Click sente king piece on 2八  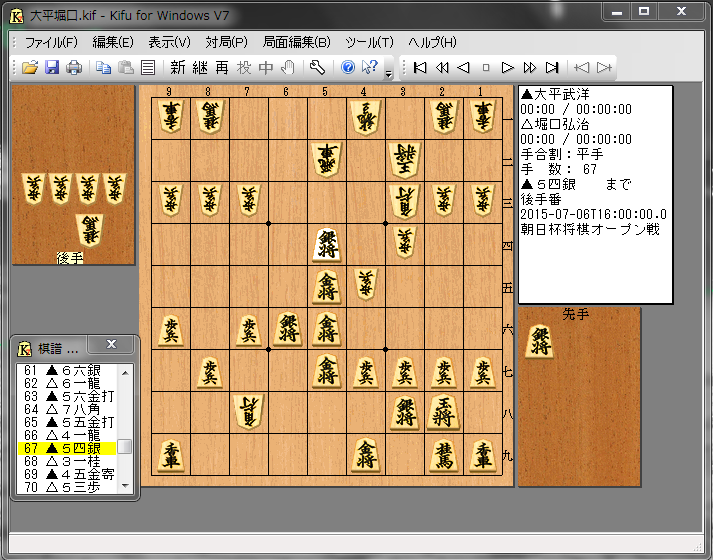(443, 412)
